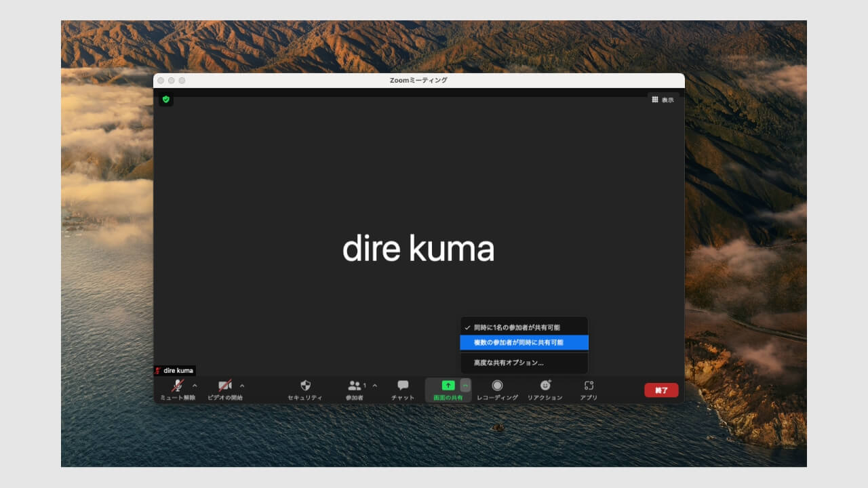Start recording with レコーディング
The height and width of the screenshot is (488, 868).
pos(497,390)
